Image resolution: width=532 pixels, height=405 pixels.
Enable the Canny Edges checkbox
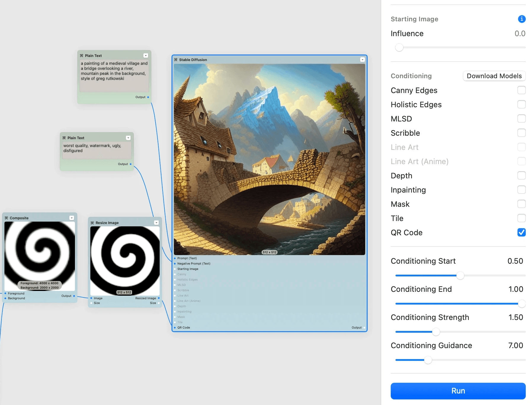[522, 90]
